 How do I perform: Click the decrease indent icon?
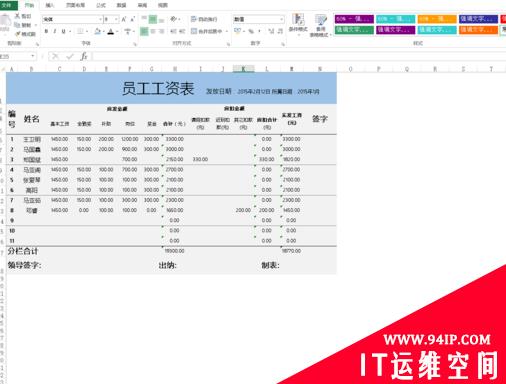[173, 31]
